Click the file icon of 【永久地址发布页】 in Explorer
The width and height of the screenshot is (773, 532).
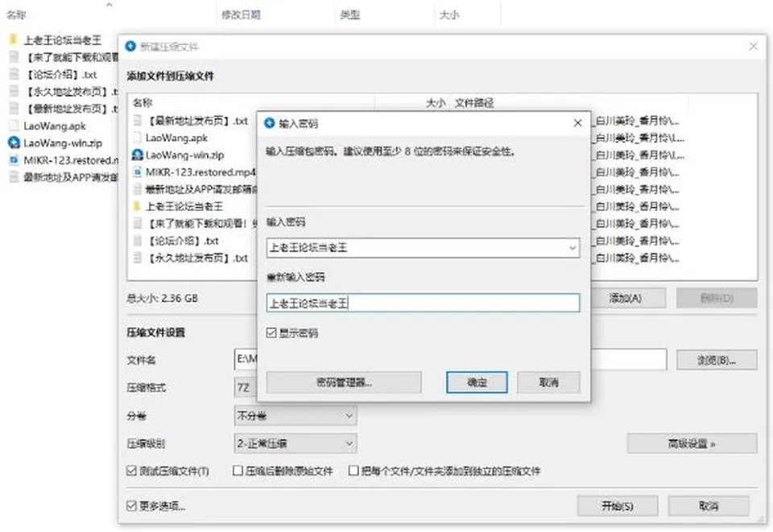point(14,91)
